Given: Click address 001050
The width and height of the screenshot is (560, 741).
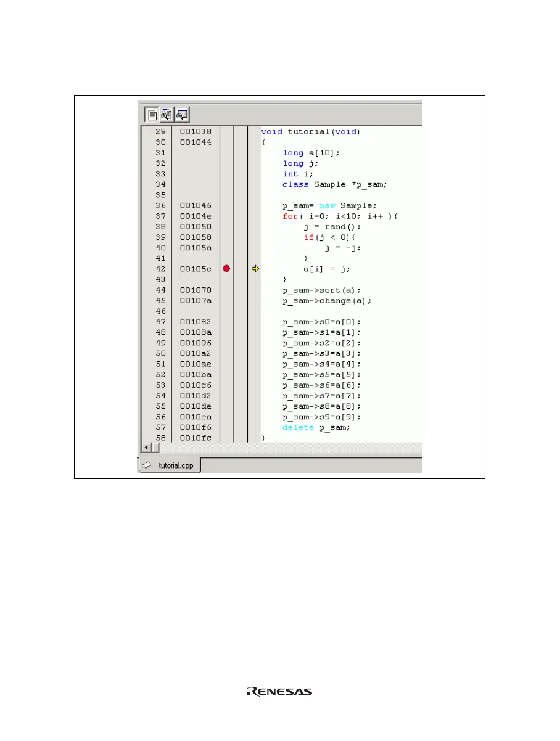Looking at the screenshot, I should pyautogui.click(x=196, y=227).
